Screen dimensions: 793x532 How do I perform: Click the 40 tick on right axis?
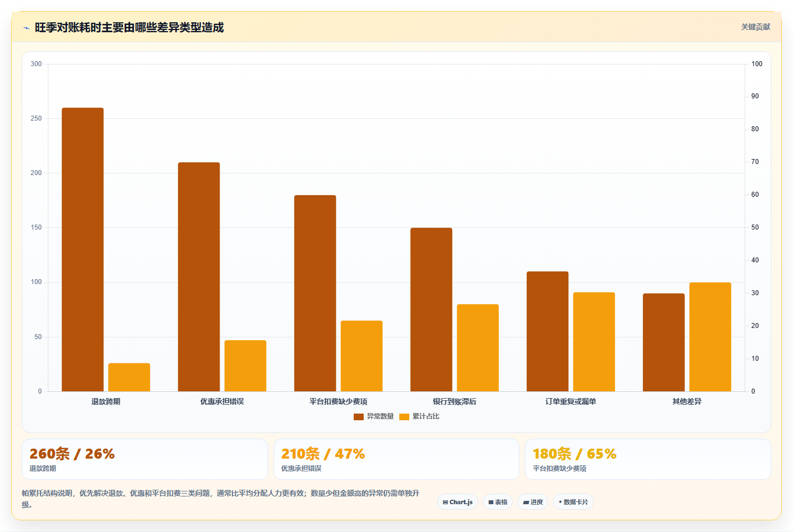[x=755, y=260]
